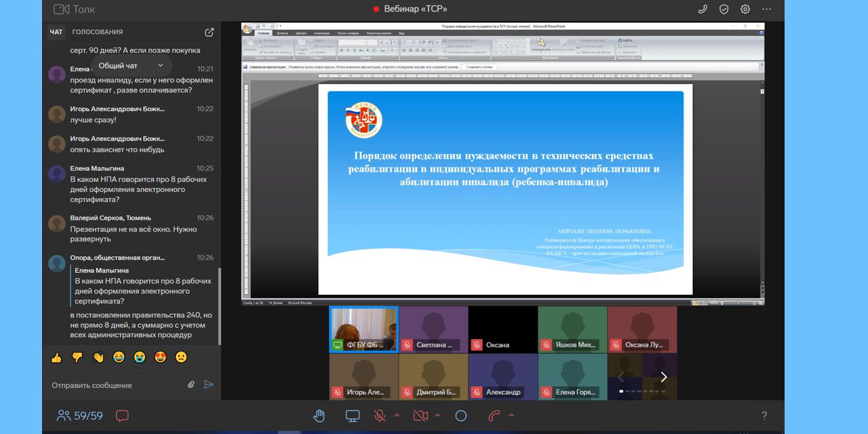868x434 pixels.
Task: Select the ЧАТ tab
Action: point(56,32)
